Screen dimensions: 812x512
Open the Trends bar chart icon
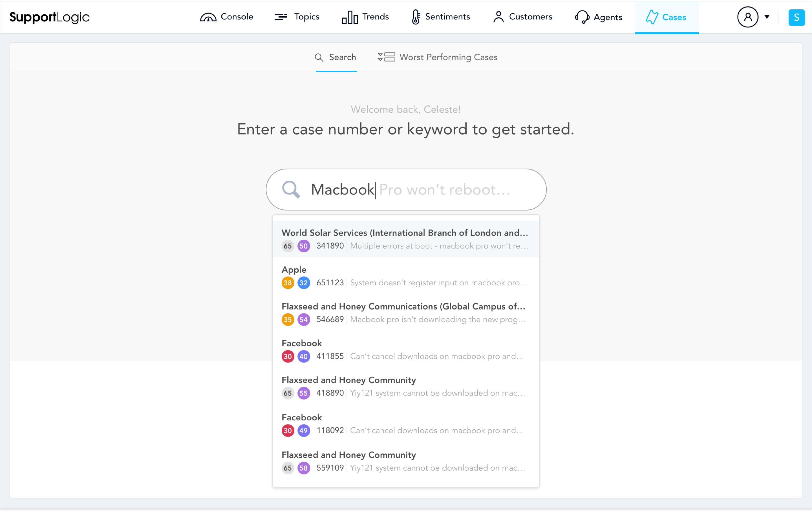coord(350,17)
